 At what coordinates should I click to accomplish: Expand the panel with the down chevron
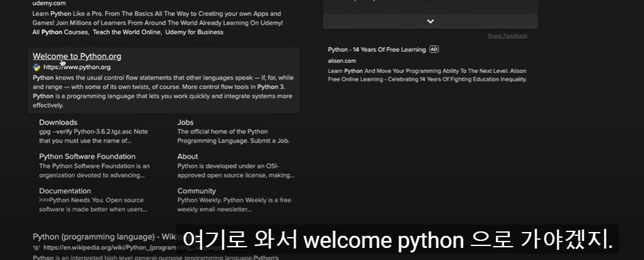pos(430,22)
